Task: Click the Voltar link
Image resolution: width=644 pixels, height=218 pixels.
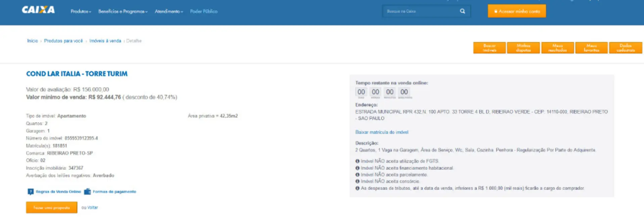Action: pyautogui.click(x=93, y=208)
